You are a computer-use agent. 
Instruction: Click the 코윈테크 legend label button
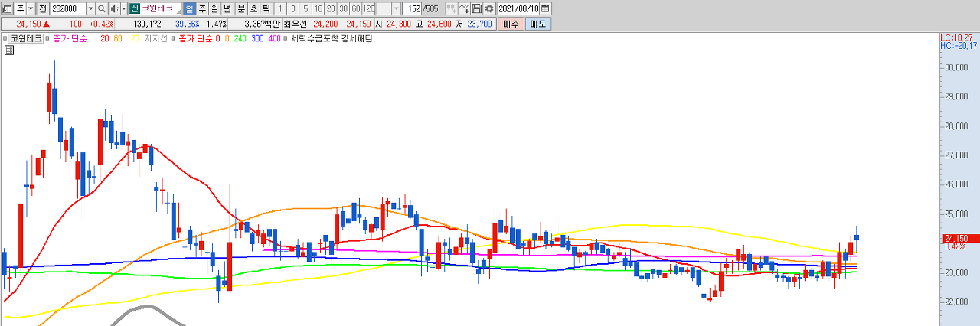coord(25,38)
